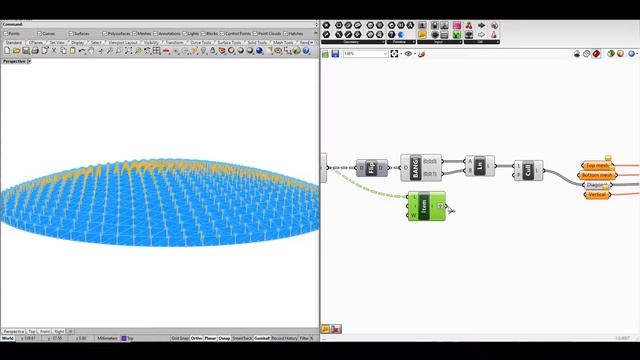Click the four-viewport layout grid icon
This screenshot has height=360, width=640.
tap(156, 51)
